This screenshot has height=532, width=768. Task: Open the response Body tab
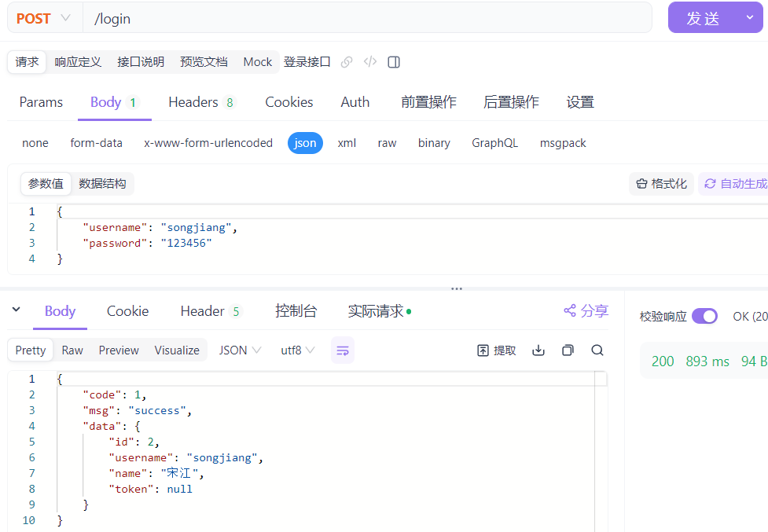pos(60,311)
